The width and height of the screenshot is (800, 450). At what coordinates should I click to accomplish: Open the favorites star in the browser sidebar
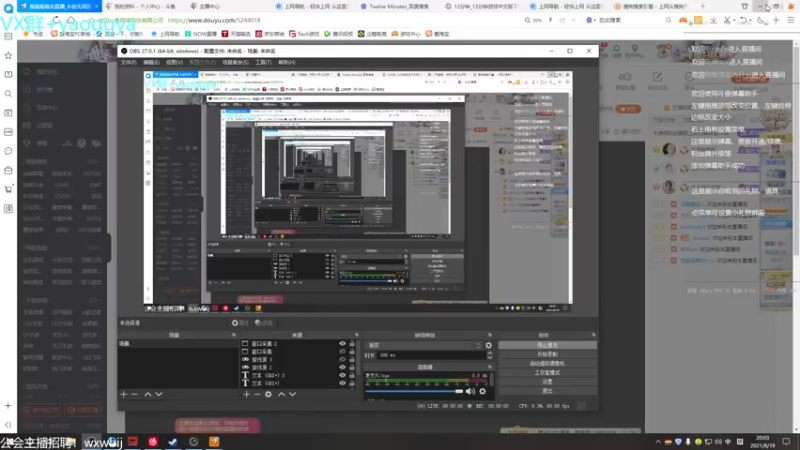click(8, 55)
